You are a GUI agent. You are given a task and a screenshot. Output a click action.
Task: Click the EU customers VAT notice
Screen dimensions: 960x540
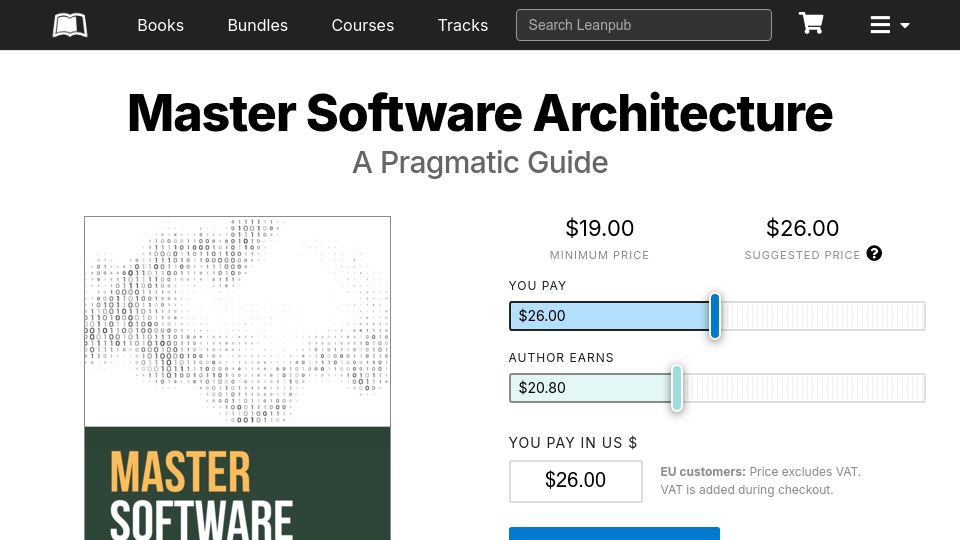click(760, 481)
